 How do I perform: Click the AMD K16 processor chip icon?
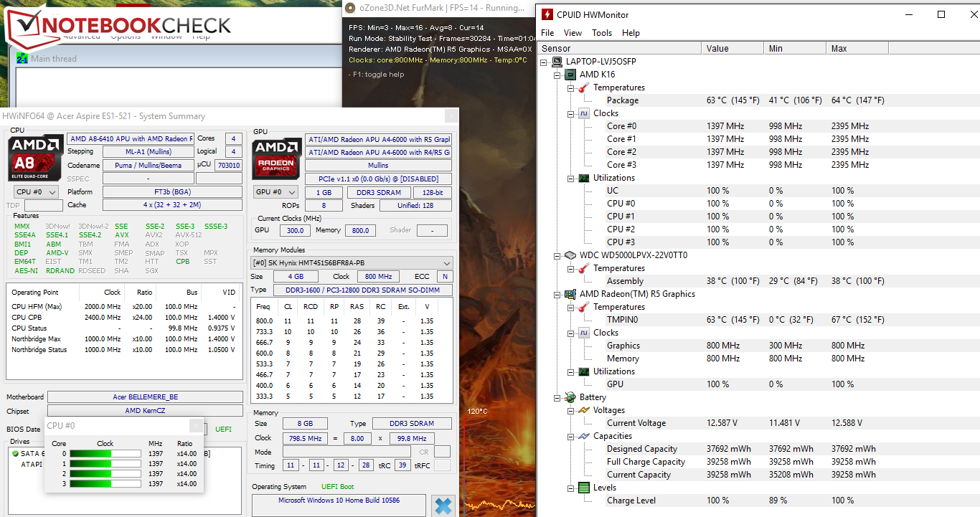(570, 75)
